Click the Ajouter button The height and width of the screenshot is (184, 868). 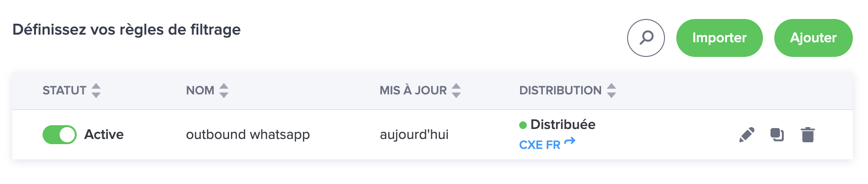tap(814, 38)
